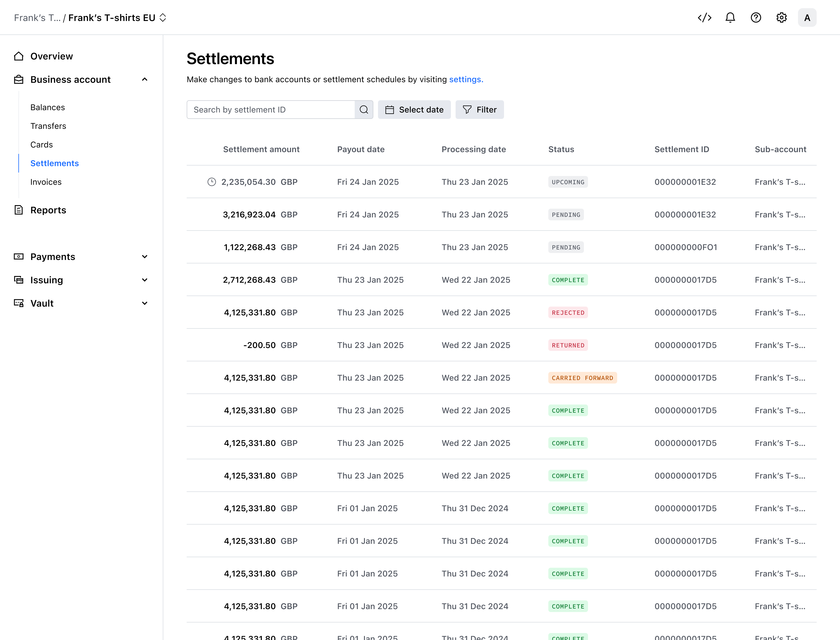
Task: Click the Frank's T... breadcrumb
Action: [x=37, y=17]
